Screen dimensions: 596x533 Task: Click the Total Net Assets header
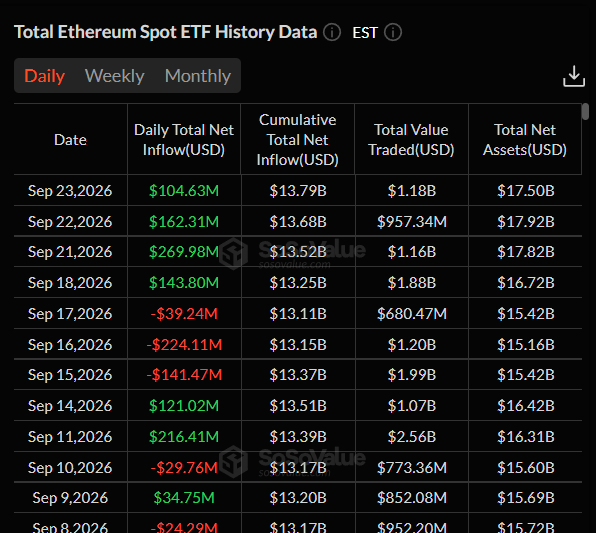(525, 140)
